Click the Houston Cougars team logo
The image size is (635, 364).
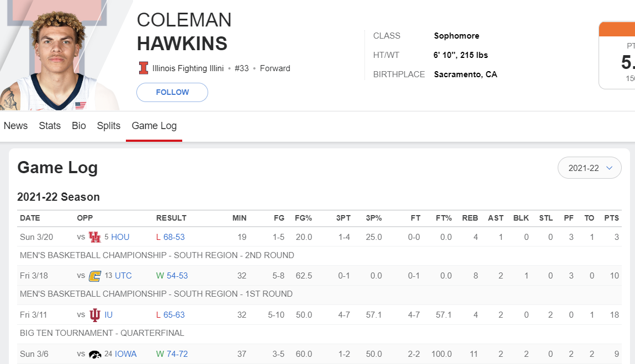point(95,237)
